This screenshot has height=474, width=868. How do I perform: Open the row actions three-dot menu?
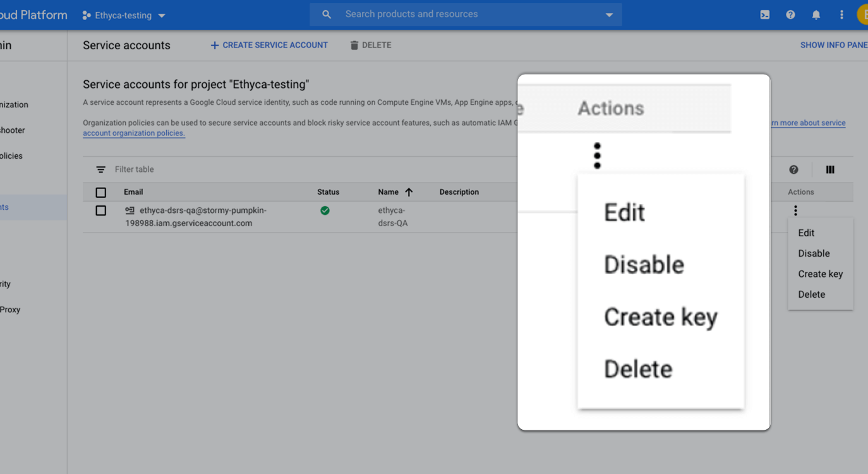click(x=795, y=210)
